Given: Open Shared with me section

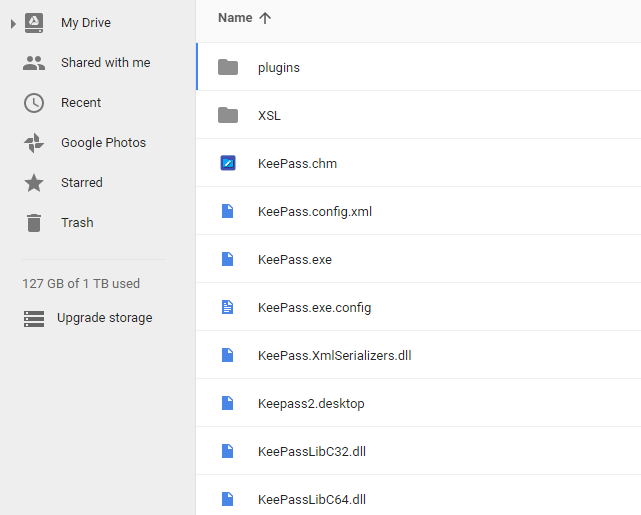Looking at the screenshot, I should 105,63.
